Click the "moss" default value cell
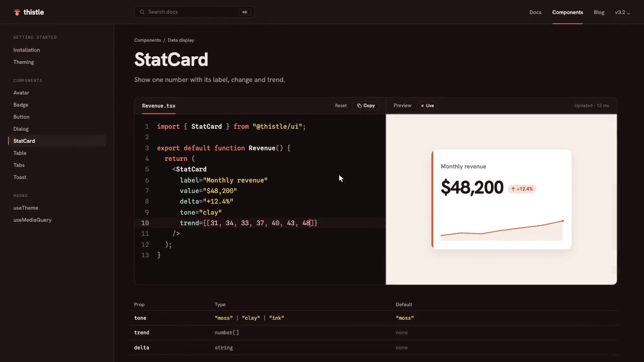Image resolution: width=644 pixels, height=362 pixels. point(405,318)
